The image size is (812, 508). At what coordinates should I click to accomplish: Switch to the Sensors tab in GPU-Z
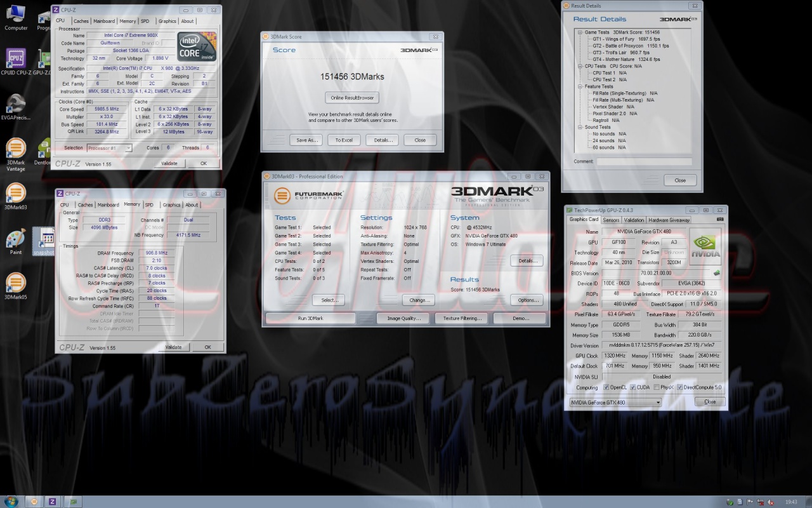point(610,220)
